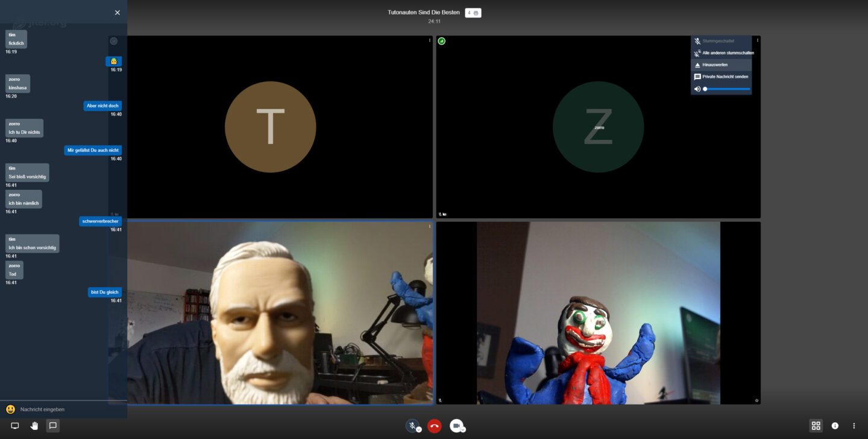Screen dimensions: 868x439
Task: Adjust zorro's volume slider
Action: pos(728,89)
